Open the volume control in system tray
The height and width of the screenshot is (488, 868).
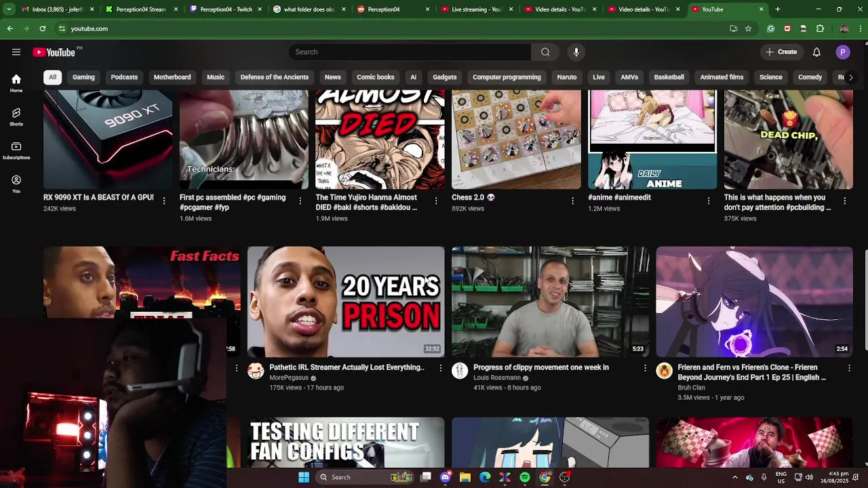[x=809, y=477]
